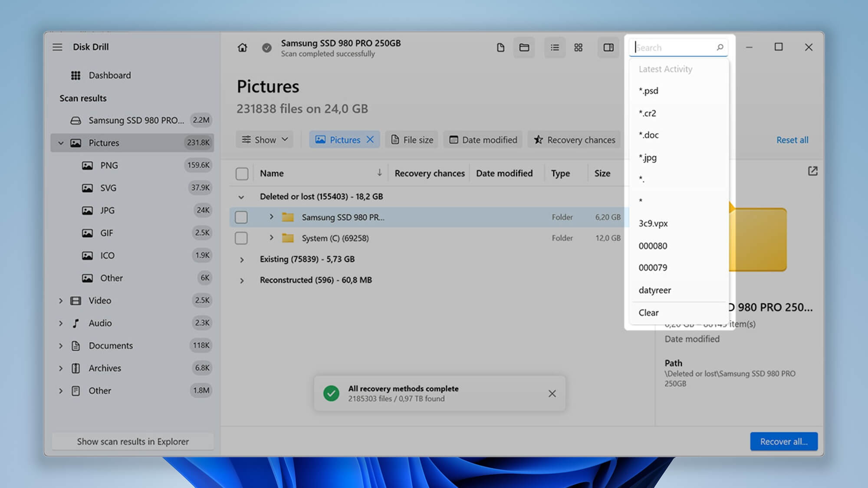Viewport: 868px width, 488px height.
Task: Select Samsung SSD 980 PRO scan result
Action: [132, 120]
